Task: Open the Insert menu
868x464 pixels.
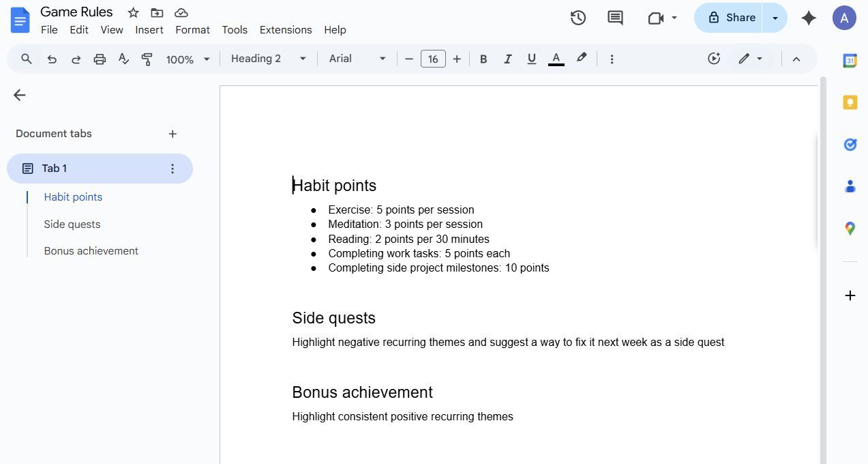Action: (x=149, y=30)
